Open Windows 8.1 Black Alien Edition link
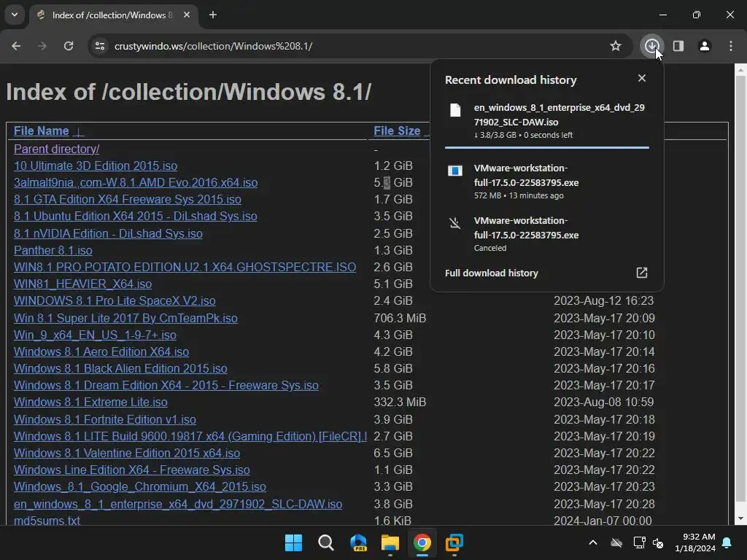The height and width of the screenshot is (560, 747). pyautogui.click(x=120, y=368)
